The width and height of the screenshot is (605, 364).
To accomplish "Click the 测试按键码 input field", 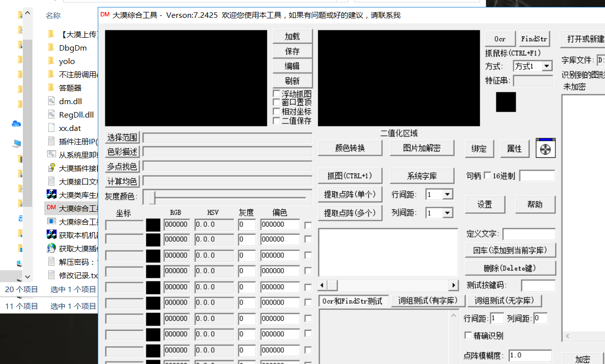I will (x=538, y=285).
